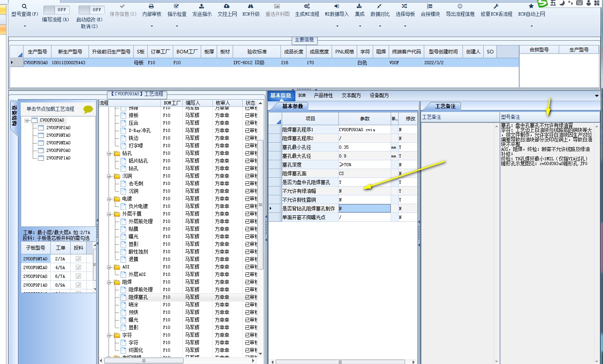Screen dimensions: 603x364
Task: Switch to the 产品特性 tab
Action: point(323,96)
